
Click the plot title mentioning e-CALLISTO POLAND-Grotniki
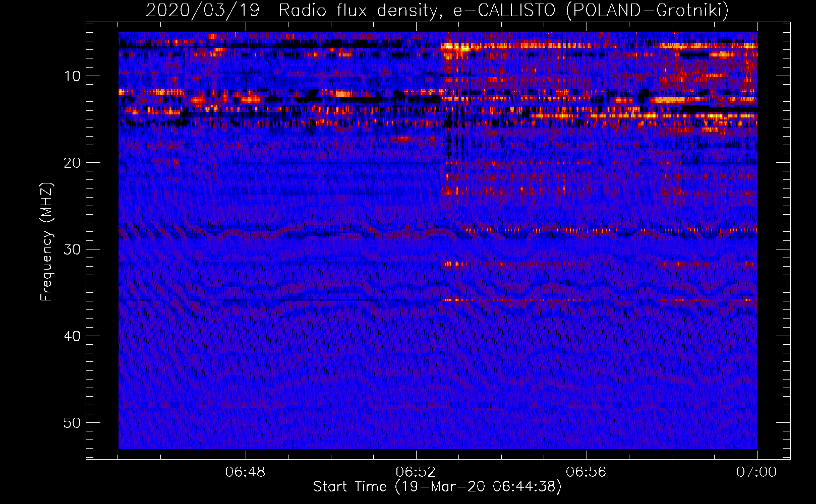437,10
